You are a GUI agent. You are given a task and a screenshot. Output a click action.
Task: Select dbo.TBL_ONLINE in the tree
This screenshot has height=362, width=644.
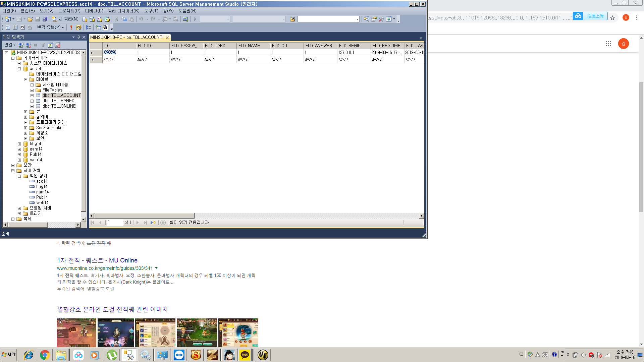[x=59, y=106]
